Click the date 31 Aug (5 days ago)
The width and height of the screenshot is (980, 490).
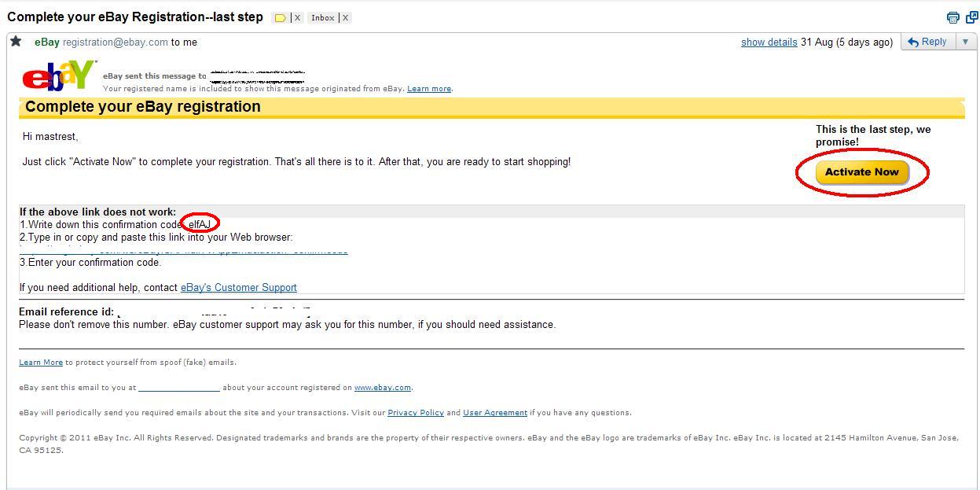pyautogui.click(x=846, y=42)
